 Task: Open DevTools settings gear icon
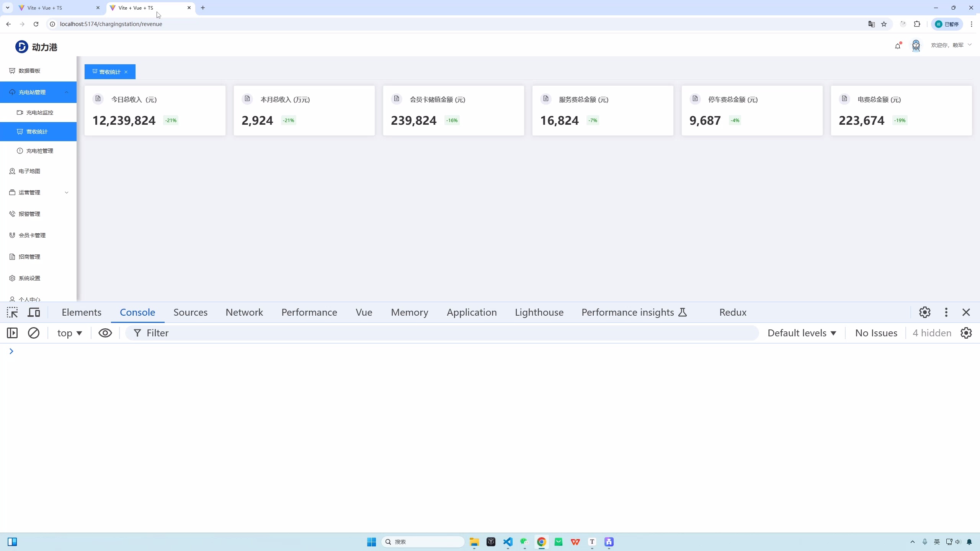925,312
